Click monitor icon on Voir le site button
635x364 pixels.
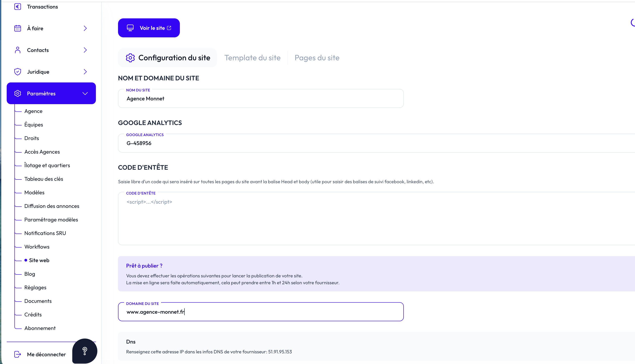[130, 28]
